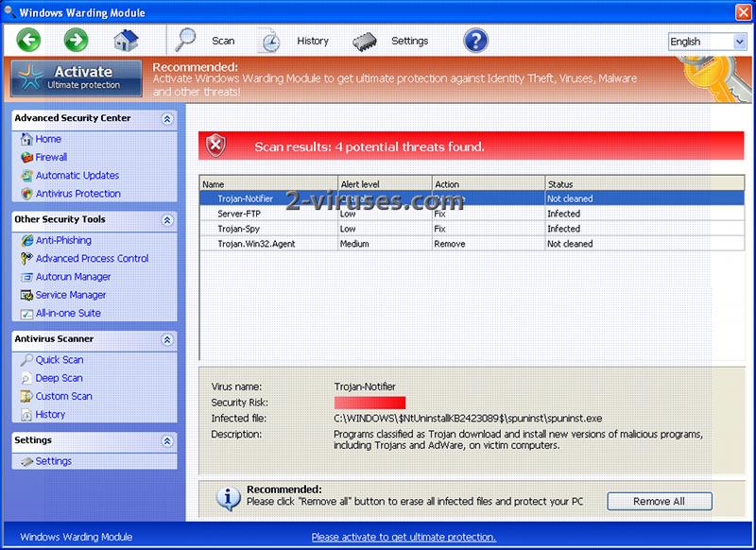
Task: Click the Scan magnifying glass icon
Action: coord(185,40)
